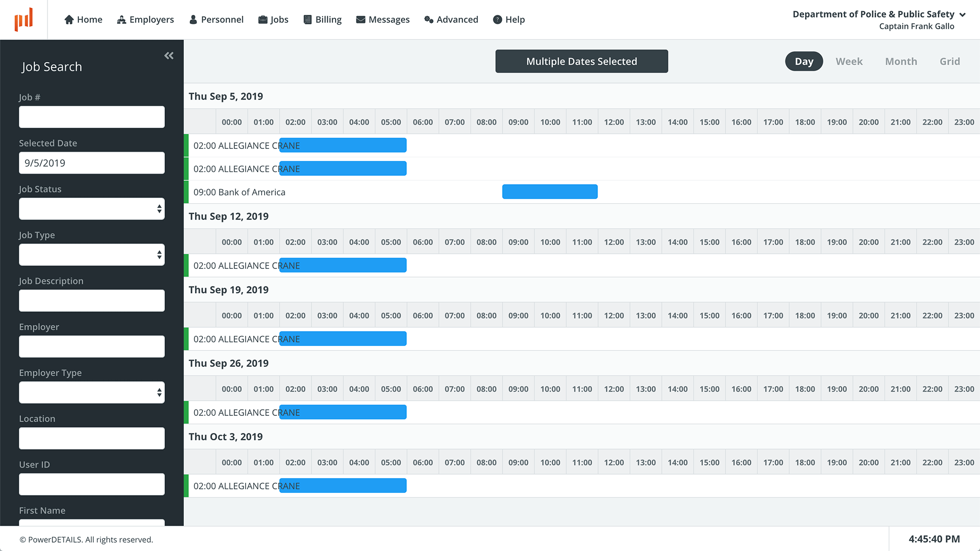Click the Multiple Dates Selected button

click(x=581, y=61)
